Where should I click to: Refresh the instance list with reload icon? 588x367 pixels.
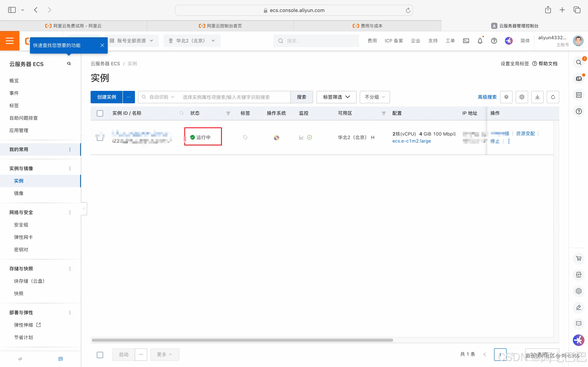[553, 97]
